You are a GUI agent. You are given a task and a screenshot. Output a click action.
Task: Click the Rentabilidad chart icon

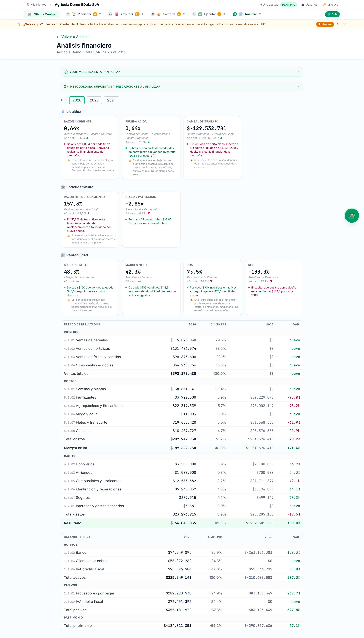click(x=63, y=255)
